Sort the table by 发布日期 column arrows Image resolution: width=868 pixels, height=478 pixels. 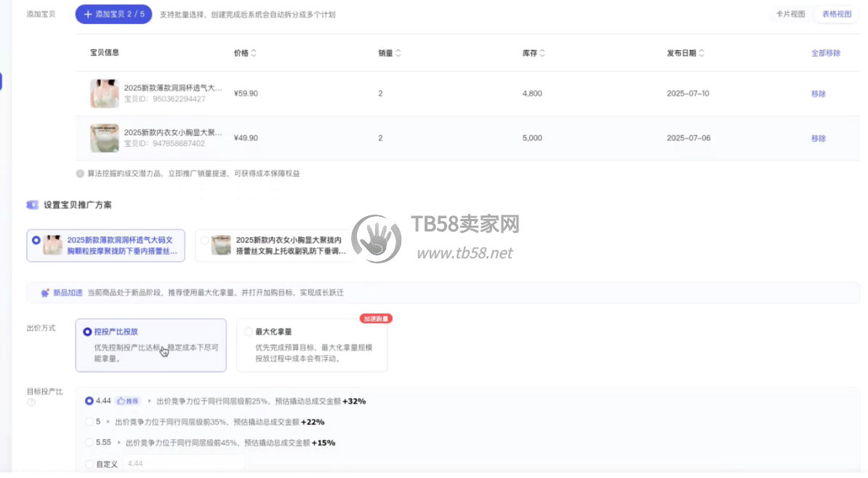point(701,53)
